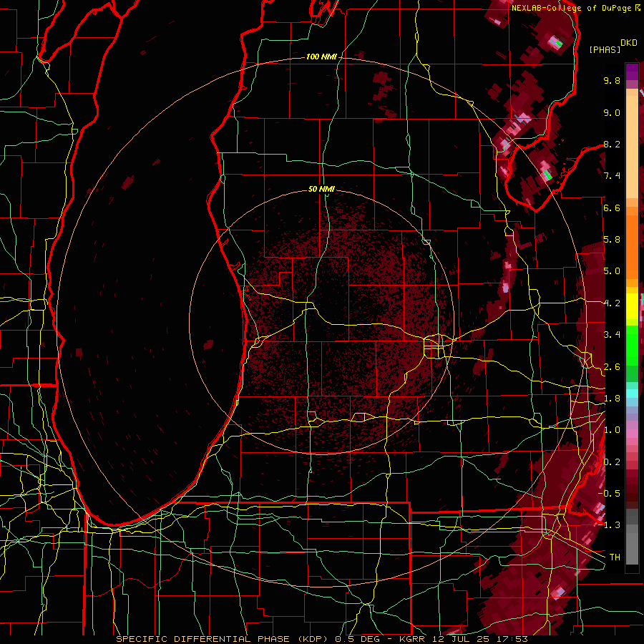This screenshot has width=644, height=644.
Task: Pick the pink segment of the color bar
Action: point(632,434)
